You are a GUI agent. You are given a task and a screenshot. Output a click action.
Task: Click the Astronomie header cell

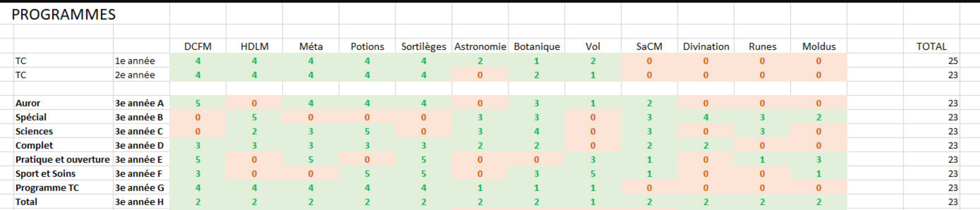point(480,47)
